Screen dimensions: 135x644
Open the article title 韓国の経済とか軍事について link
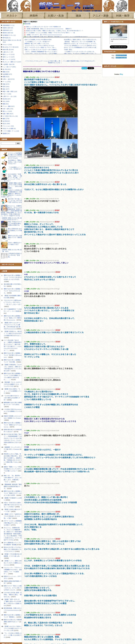[41, 71]
